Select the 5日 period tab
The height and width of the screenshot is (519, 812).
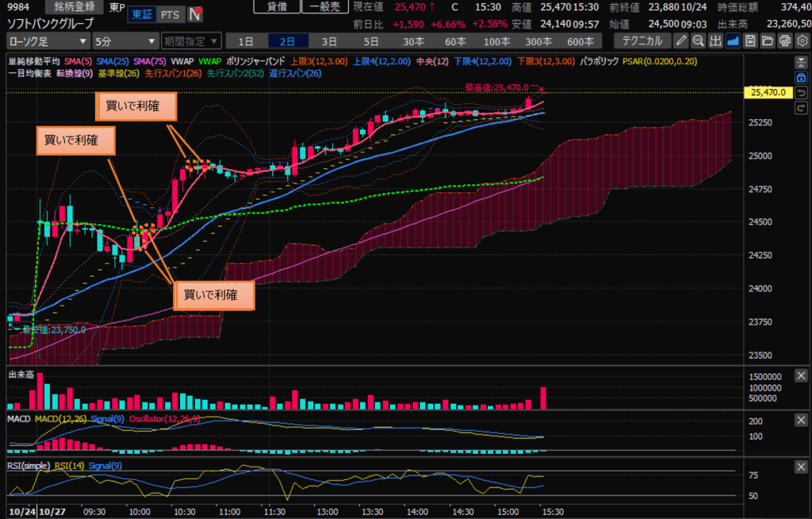370,40
